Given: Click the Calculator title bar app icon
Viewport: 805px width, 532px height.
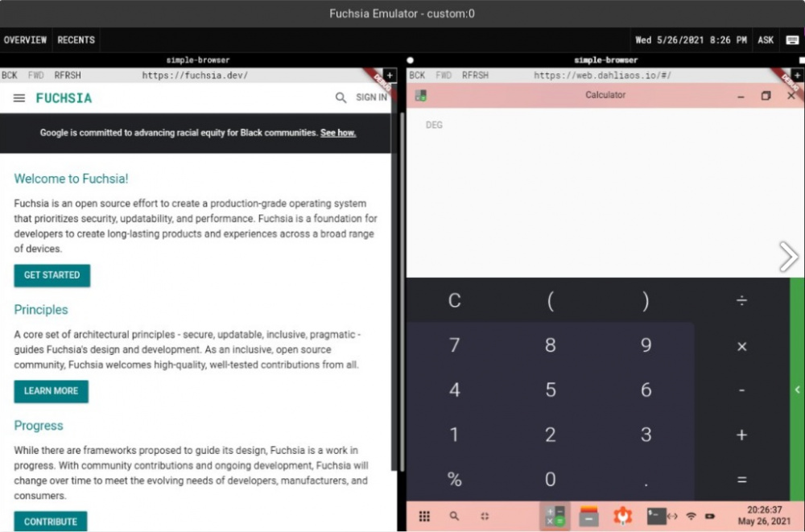Looking at the screenshot, I should pyautogui.click(x=421, y=96).
